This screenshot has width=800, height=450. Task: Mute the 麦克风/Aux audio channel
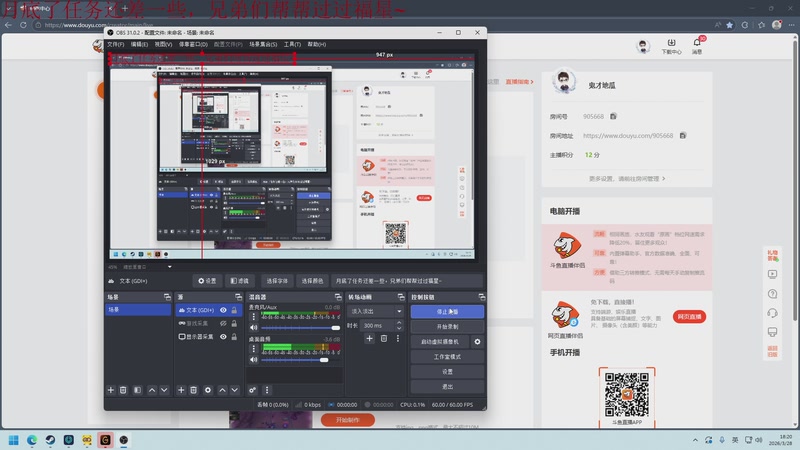click(x=254, y=328)
